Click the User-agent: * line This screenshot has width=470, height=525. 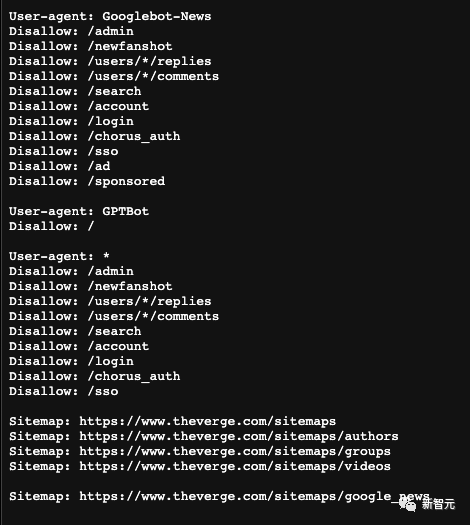(59, 256)
